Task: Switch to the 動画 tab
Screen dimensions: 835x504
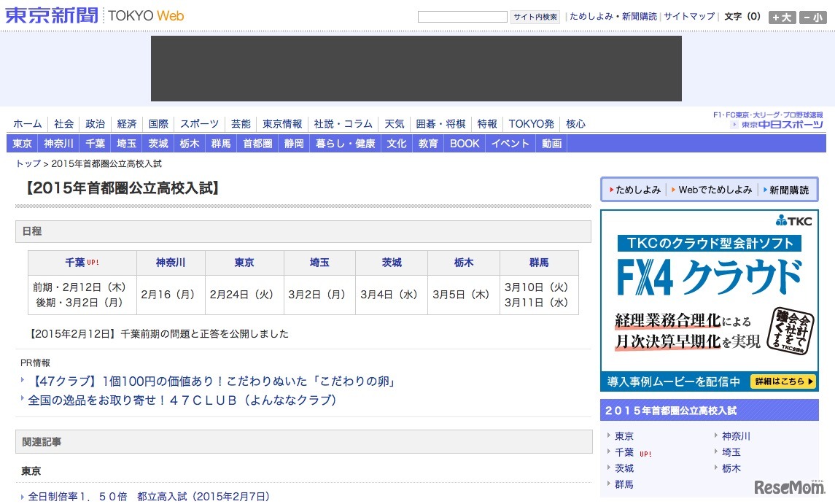Action: pyautogui.click(x=551, y=143)
